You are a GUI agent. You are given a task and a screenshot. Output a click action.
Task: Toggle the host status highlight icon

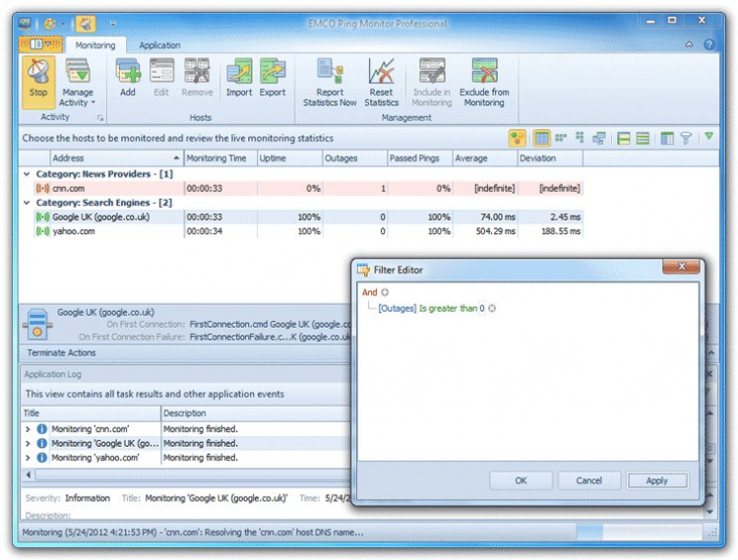[x=517, y=139]
